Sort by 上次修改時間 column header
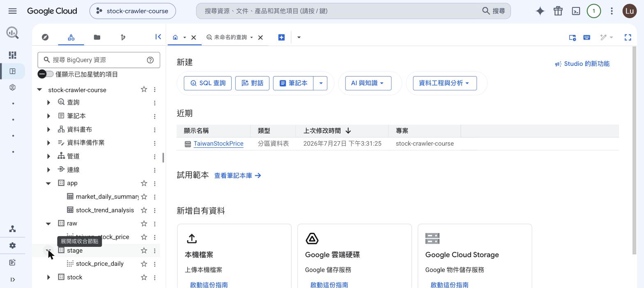This screenshot has width=644, height=288. click(327, 131)
